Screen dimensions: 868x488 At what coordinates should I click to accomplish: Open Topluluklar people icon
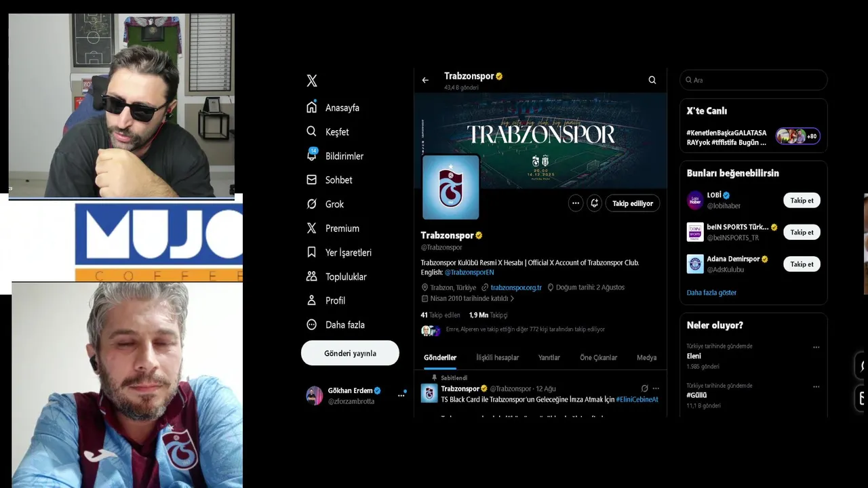(x=312, y=277)
